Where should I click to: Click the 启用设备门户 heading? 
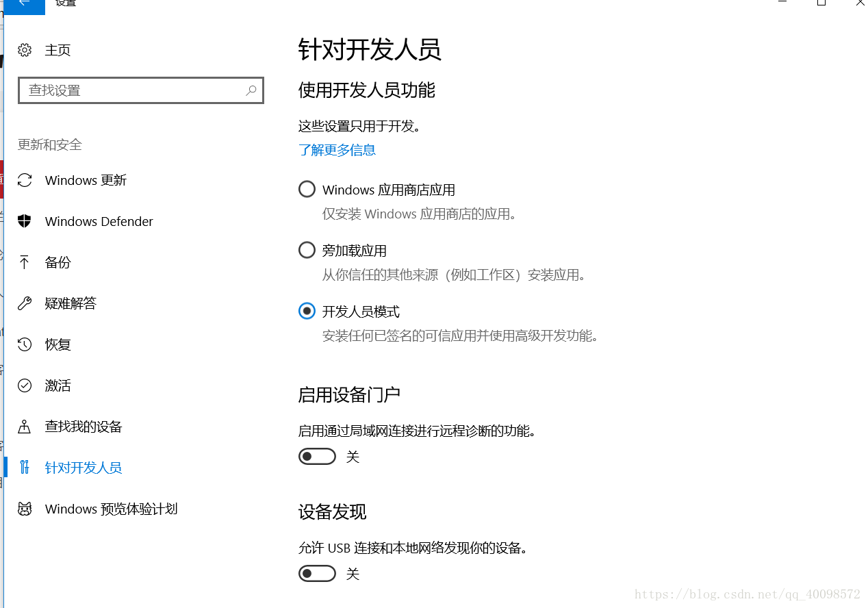350,395
